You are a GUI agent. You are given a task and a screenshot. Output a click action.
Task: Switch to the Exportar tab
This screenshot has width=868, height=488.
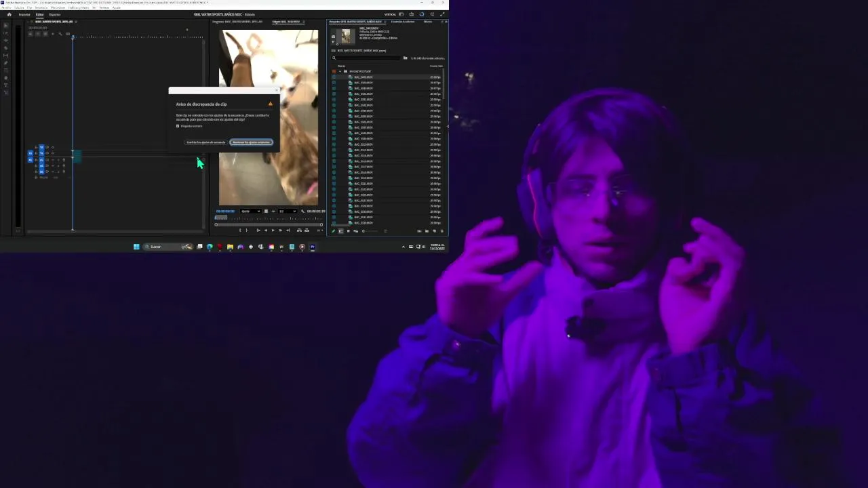[x=55, y=14]
